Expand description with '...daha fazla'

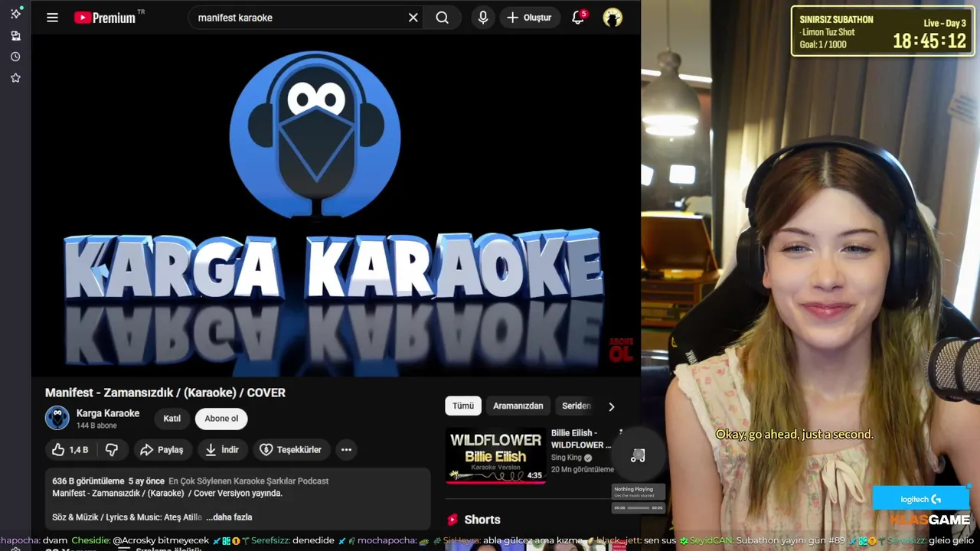point(229,517)
